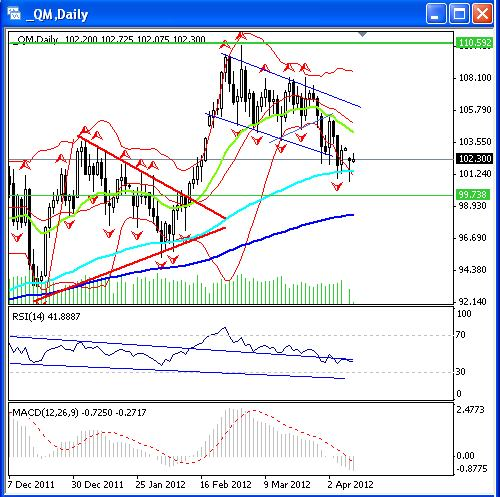Click the 94.380 price scale value
This screenshot has height=497, width=500.
tap(473, 270)
